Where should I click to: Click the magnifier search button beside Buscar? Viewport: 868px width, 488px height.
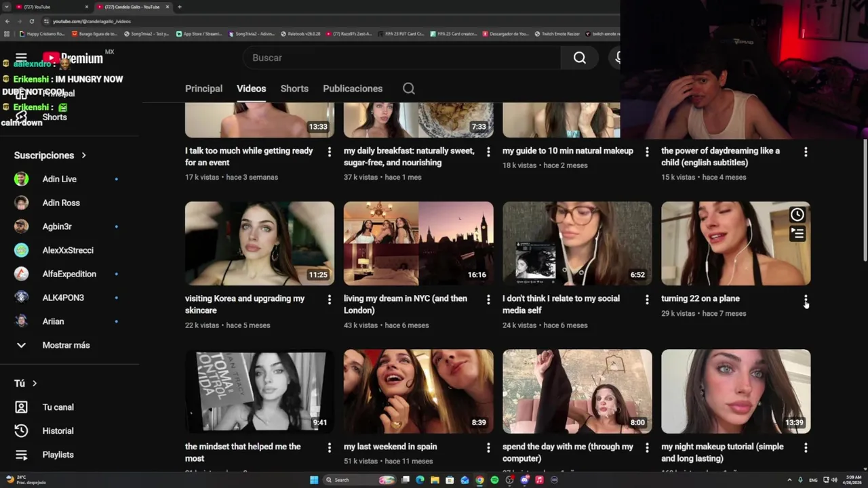(579, 58)
